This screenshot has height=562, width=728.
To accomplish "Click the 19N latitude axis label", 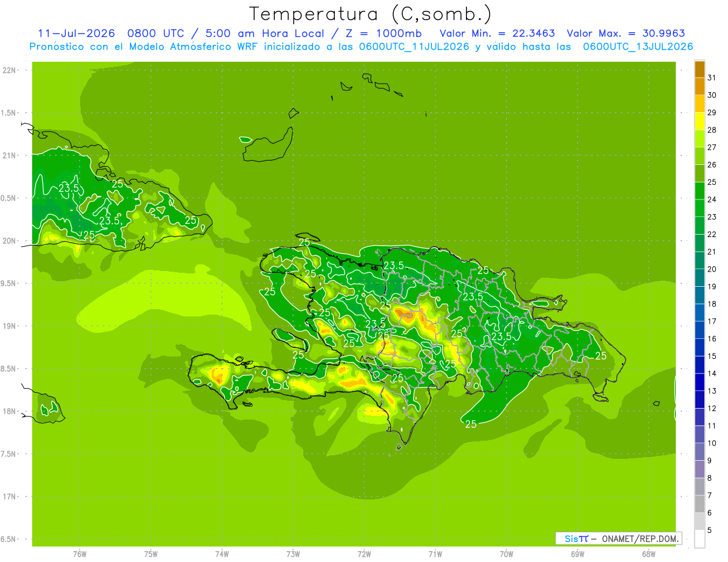I will (10, 326).
